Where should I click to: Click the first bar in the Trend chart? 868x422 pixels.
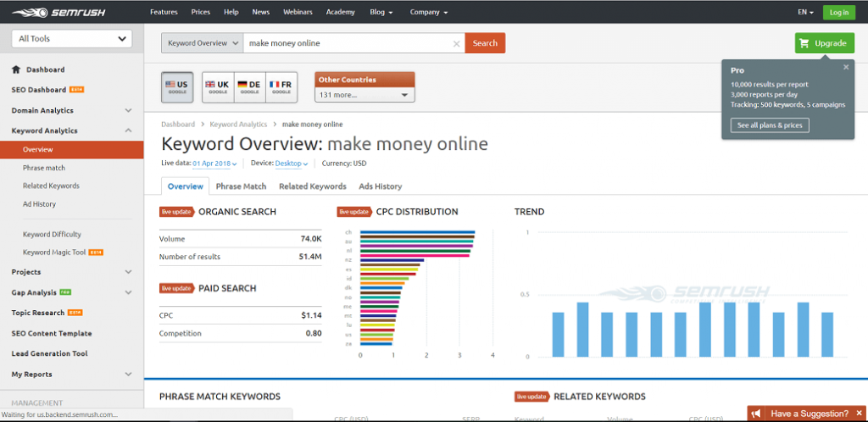point(558,335)
